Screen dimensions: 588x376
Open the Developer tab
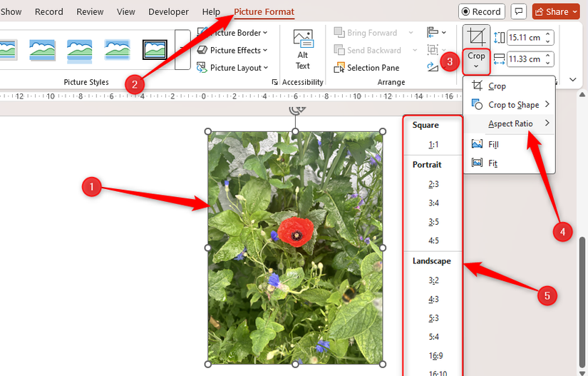click(168, 11)
